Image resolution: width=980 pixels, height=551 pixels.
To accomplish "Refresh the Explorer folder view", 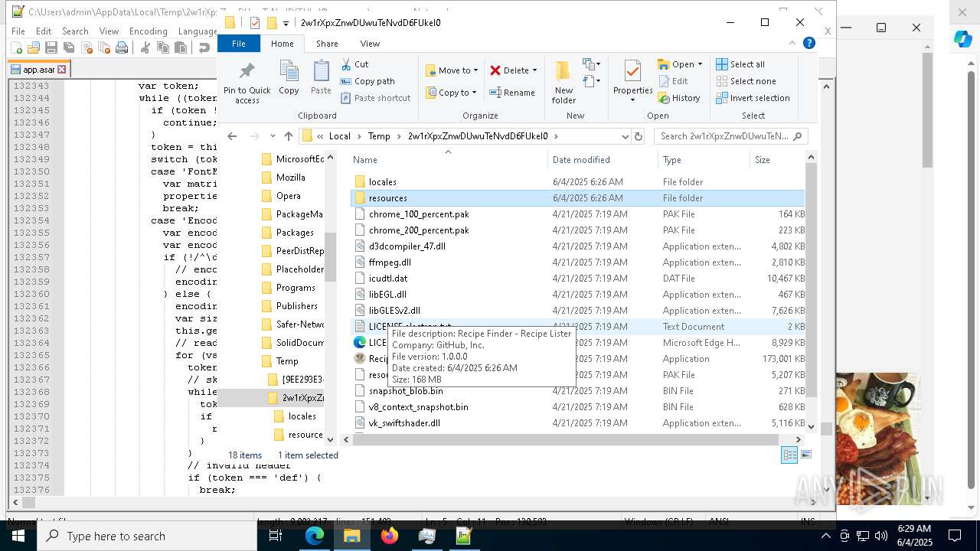I will (x=639, y=136).
